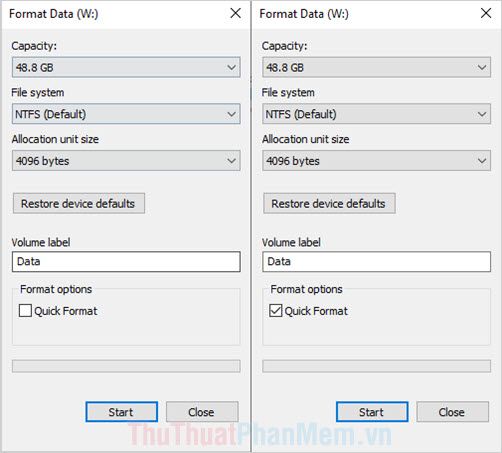502x453 pixels.
Task: Click Restore device defaults in right dialog
Action: click(329, 203)
